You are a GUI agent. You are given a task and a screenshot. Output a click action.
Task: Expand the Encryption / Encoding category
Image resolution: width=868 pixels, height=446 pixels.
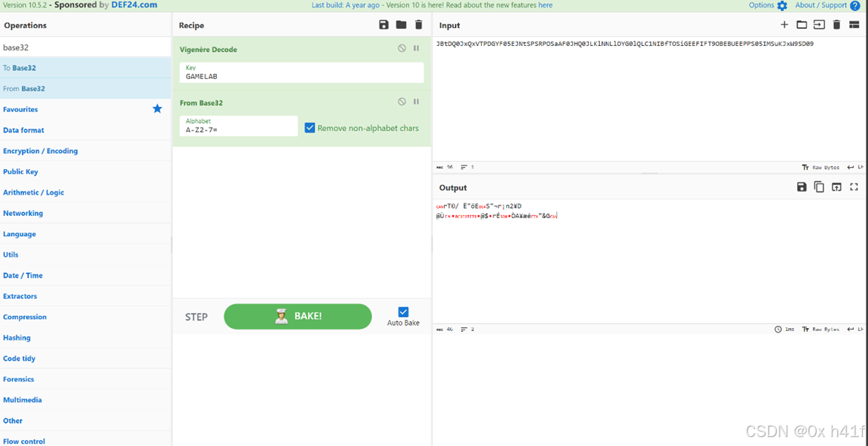coord(86,151)
